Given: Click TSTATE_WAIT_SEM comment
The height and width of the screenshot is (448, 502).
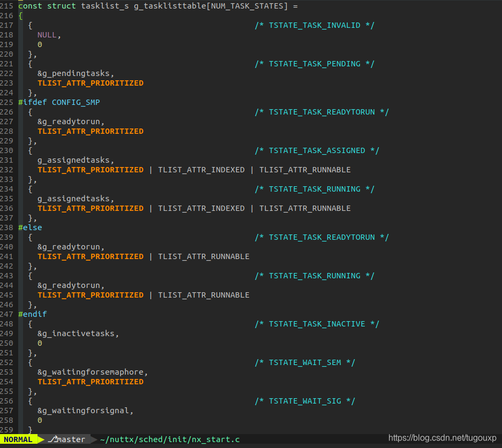Looking at the screenshot, I should coord(305,362).
